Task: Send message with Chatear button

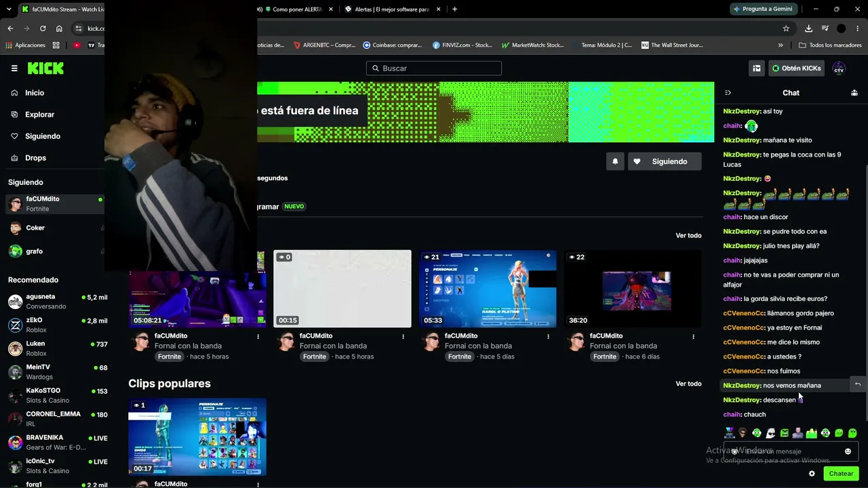Action: (x=841, y=474)
